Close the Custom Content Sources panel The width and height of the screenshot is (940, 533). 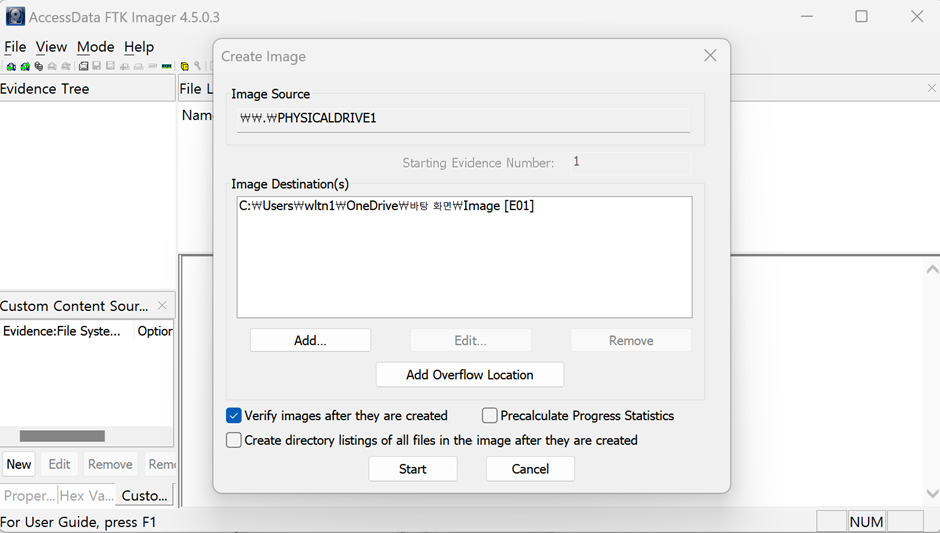[162, 305]
